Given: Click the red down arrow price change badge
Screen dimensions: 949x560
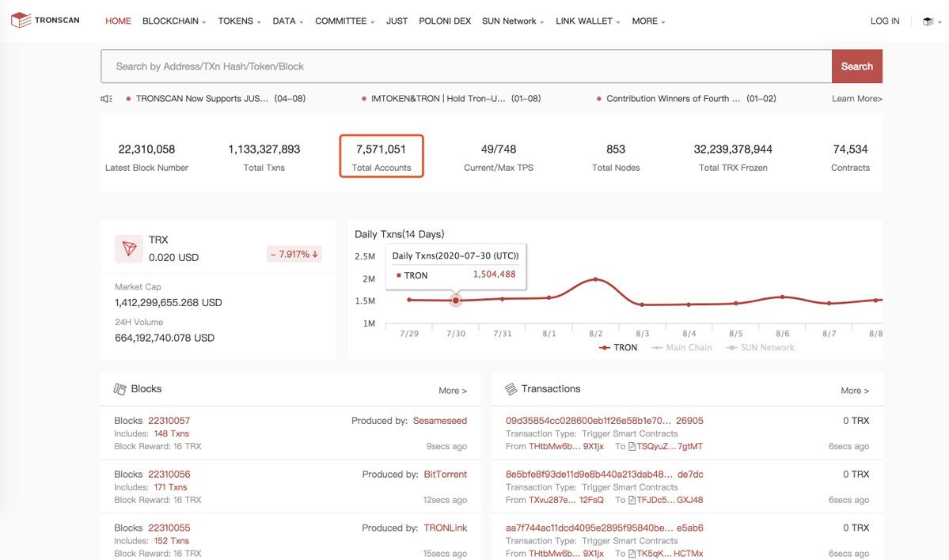Looking at the screenshot, I should click(294, 254).
